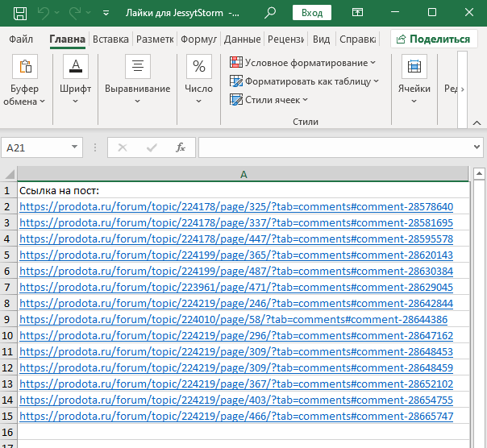This screenshot has width=487, height=448.
Task: Expand Стили ячеек dropdown
Action: pyautogui.click(x=269, y=100)
